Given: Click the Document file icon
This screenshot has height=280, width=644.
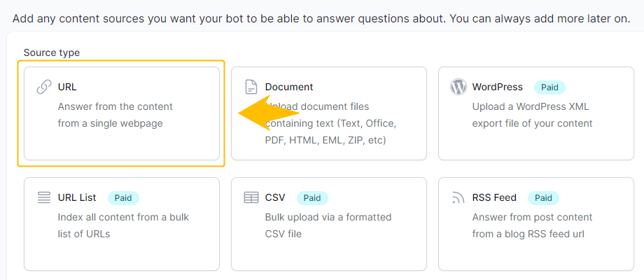Looking at the screenshot, I should click(251, 87).
